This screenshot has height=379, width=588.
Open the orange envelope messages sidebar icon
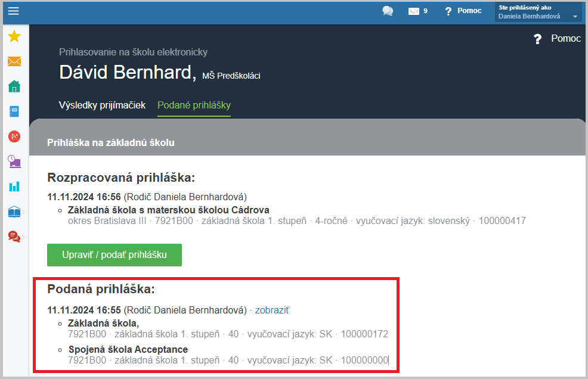[x=14, y=61]
